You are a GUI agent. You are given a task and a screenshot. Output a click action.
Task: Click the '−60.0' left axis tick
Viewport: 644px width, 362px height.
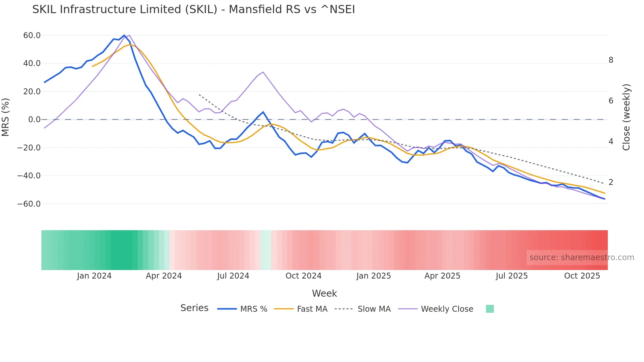pyautogui.click(x=29, y=204)
